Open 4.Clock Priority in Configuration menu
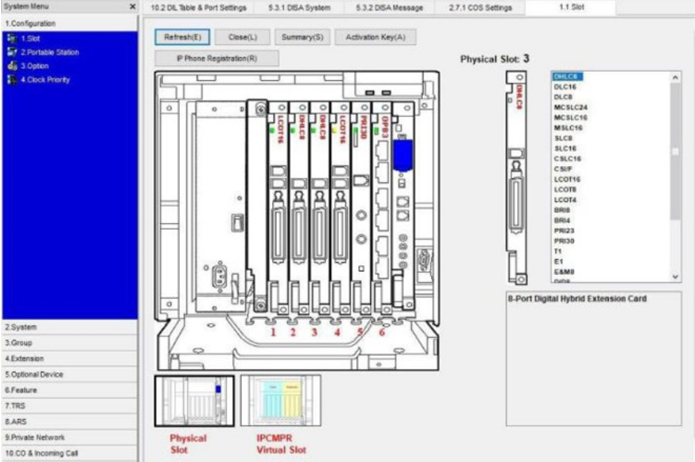Viewport: 695px width, 462px height. pos(45,80)
